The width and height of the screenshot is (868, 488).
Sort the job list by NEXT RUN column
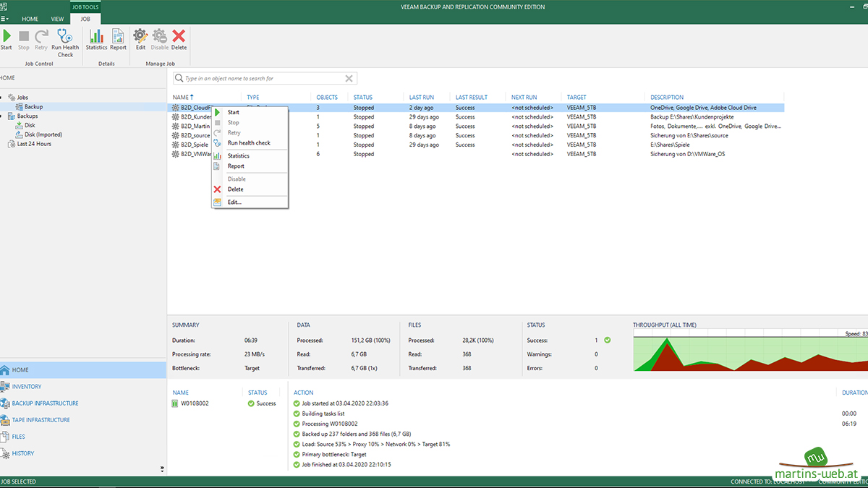click(x=524, y=98)
